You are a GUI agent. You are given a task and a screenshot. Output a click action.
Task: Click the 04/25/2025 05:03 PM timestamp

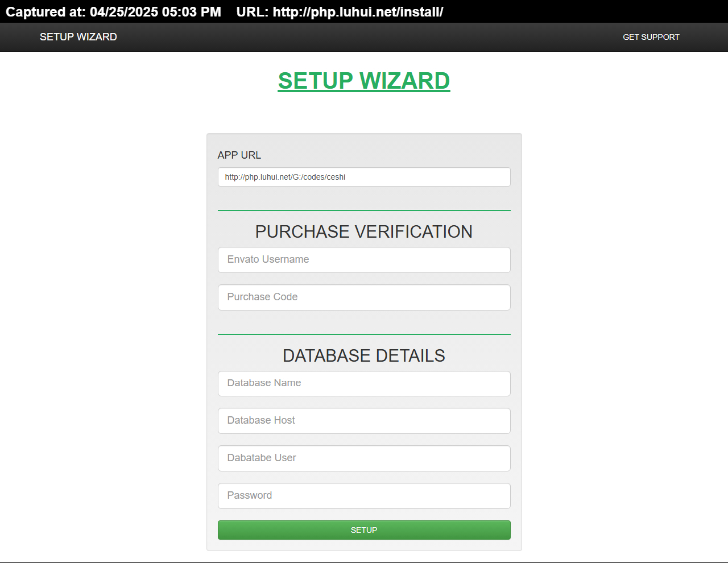click(x=155, y=12)
